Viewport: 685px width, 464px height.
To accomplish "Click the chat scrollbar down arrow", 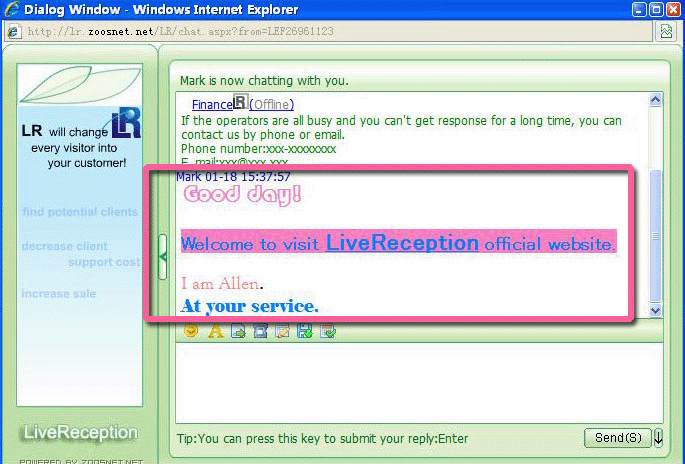I will click(655, 310).
